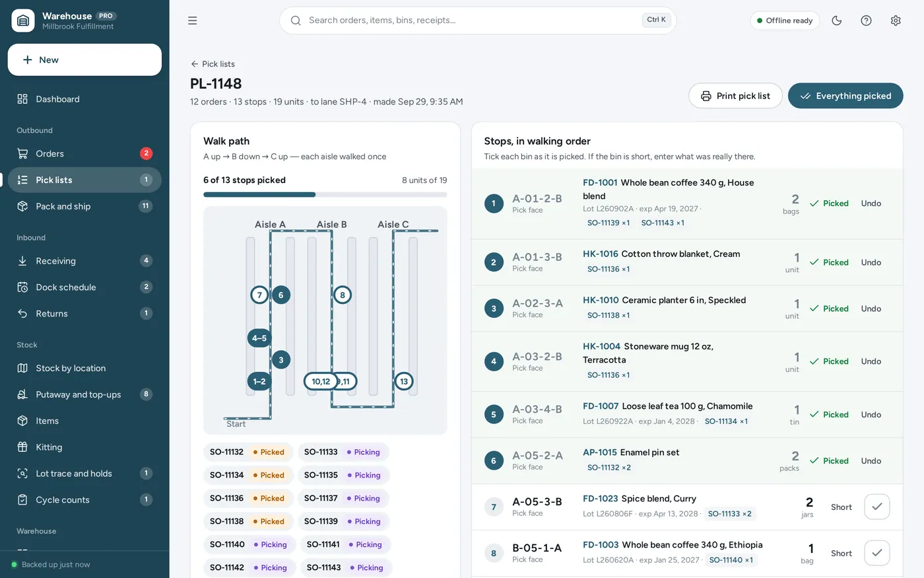Undo picked for Enamel pin set
Screen dimensions: 924x578
coord(871,461)
